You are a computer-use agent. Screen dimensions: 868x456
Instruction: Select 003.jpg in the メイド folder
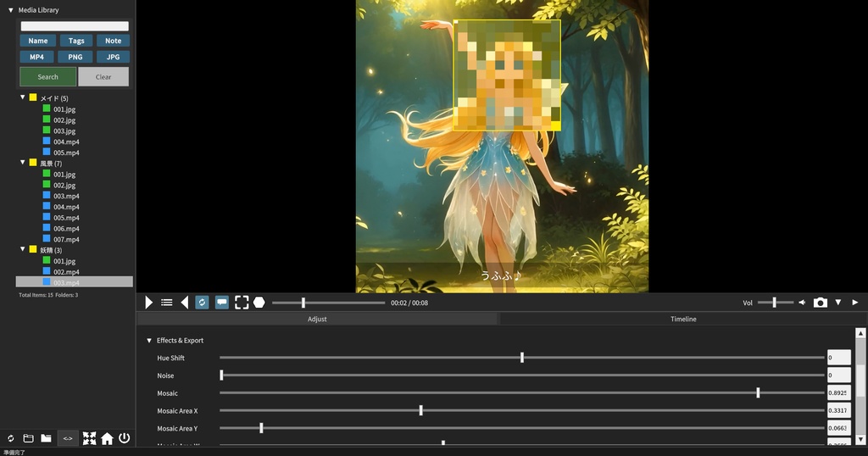[64, 131]
